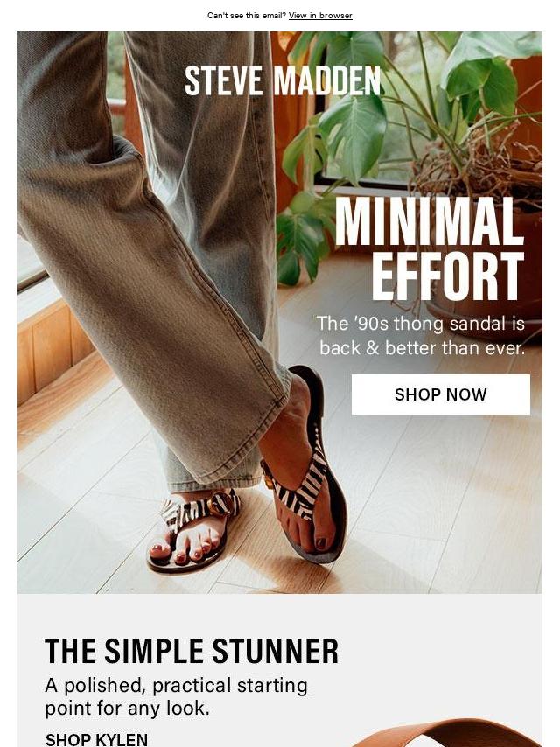This screenshot has height=747, width=560.
Task: Click THE SIMPLE STUNNER heading
Action: (x=192, y=651)
